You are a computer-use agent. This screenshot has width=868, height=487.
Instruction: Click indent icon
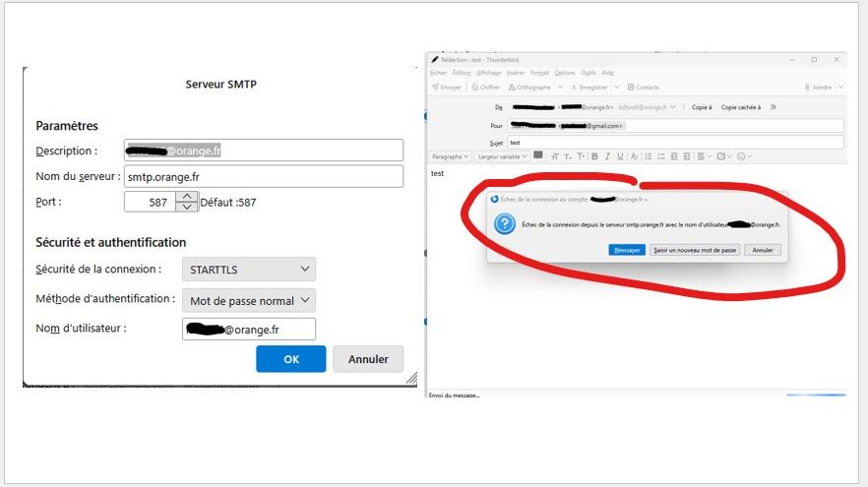click(687, 156)
